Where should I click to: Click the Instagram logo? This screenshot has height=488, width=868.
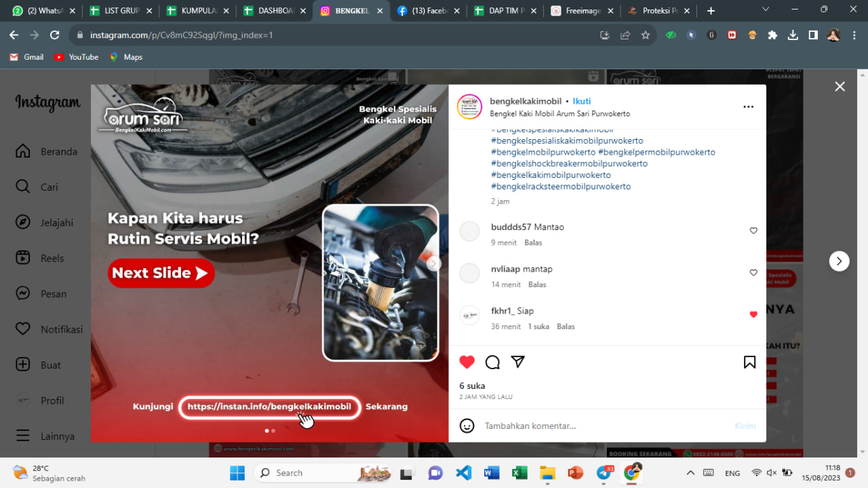click(x=47, y=102)
